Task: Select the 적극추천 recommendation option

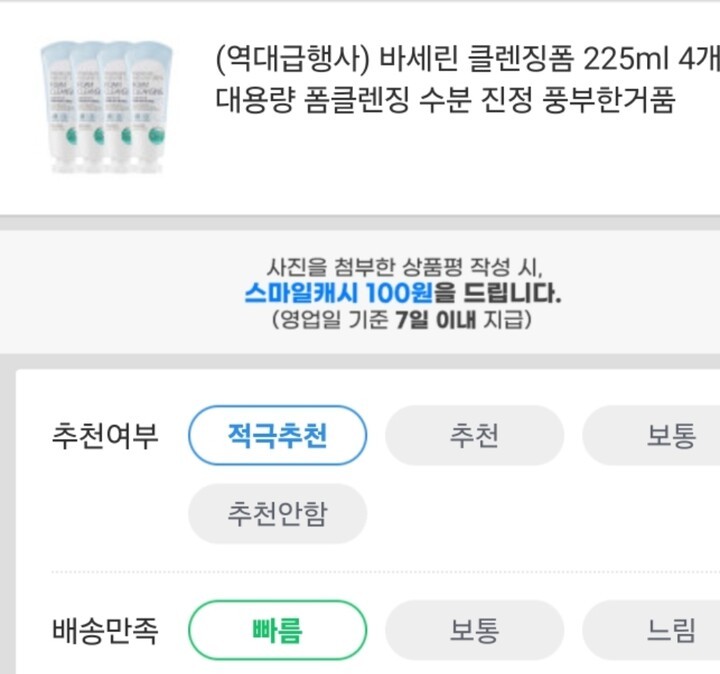Action: pyautogui.click(x=277, y=436)
